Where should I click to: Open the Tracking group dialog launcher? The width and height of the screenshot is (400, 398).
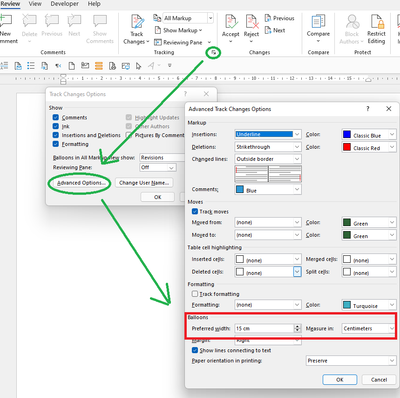pyautogui.click(x=213, y=52)
